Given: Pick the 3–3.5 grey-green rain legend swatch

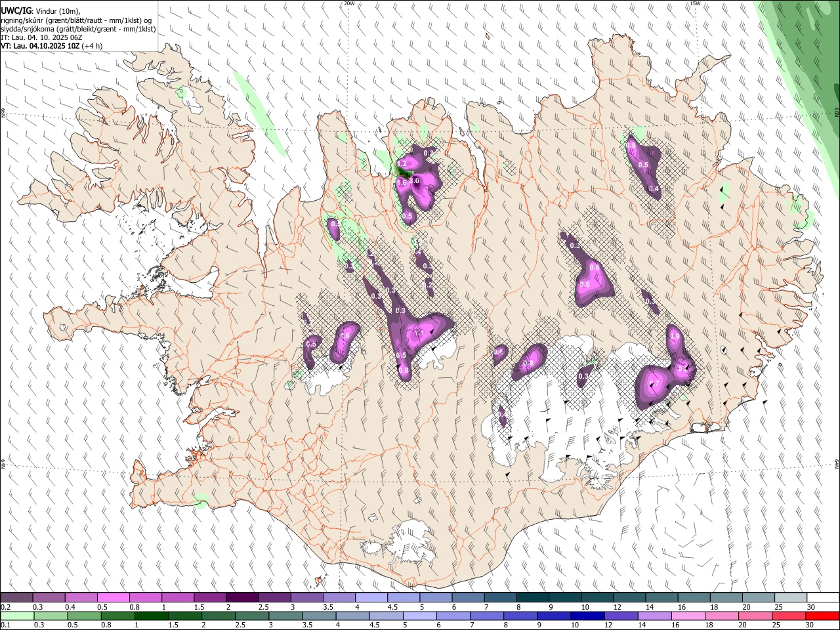Looking at the screenshot, I should (x=285, y=616).
